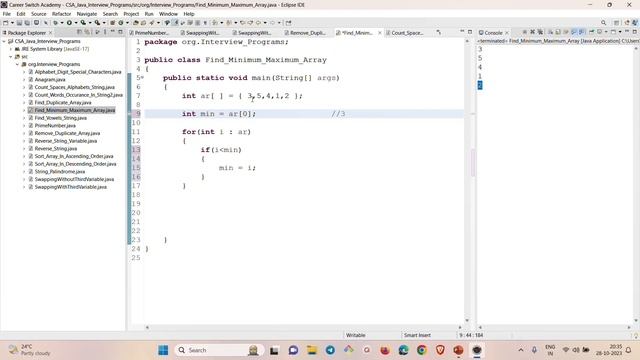Viewport: 640px width, 360px height.
Task: Open the Navigate menu
Action: pyautogui.click(x=87, y=14)
